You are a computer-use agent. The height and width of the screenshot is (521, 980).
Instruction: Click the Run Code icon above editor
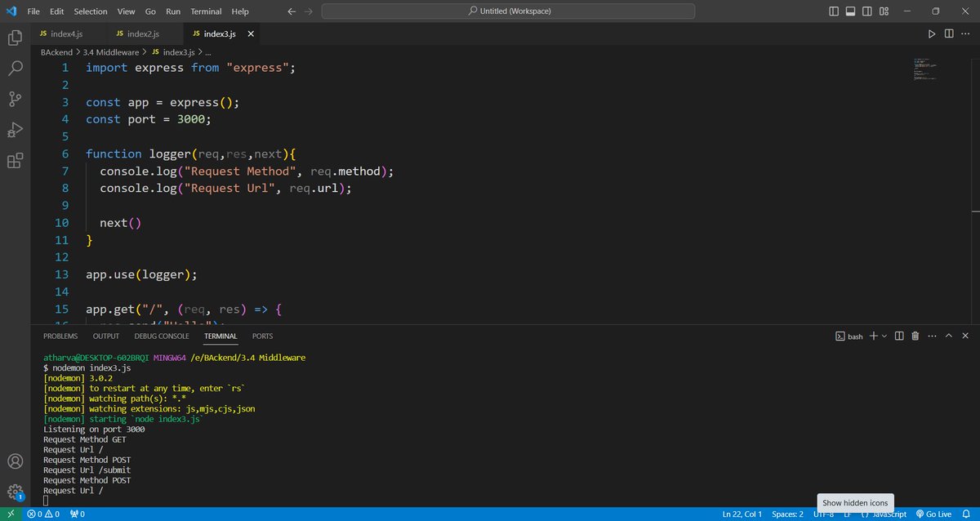(x=933, y=33)
